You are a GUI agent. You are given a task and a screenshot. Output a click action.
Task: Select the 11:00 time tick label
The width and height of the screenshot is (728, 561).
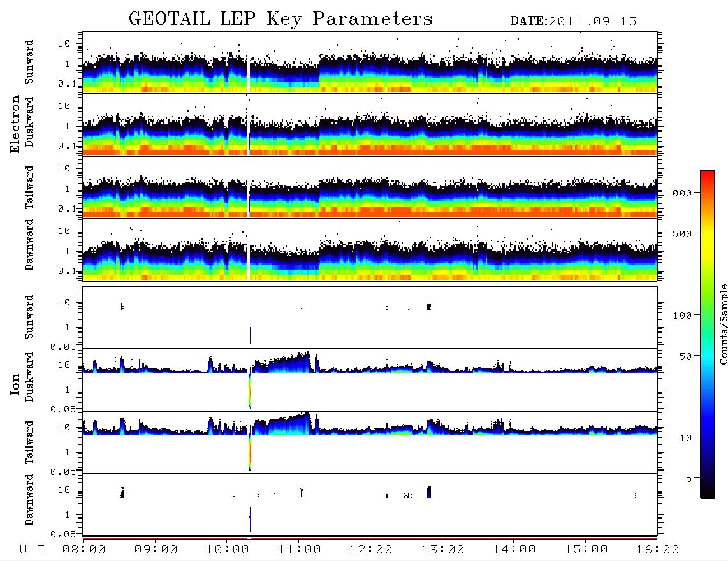300,550
